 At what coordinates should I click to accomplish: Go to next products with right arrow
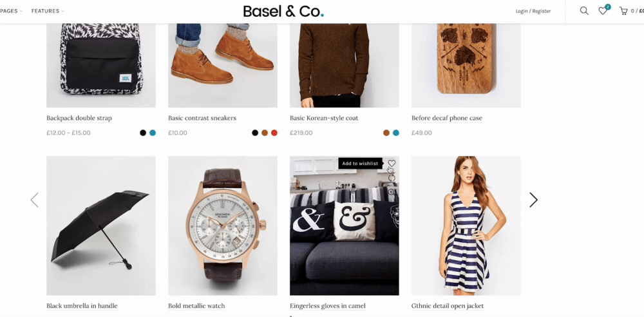pyautogui.click(x=533, y=200)
